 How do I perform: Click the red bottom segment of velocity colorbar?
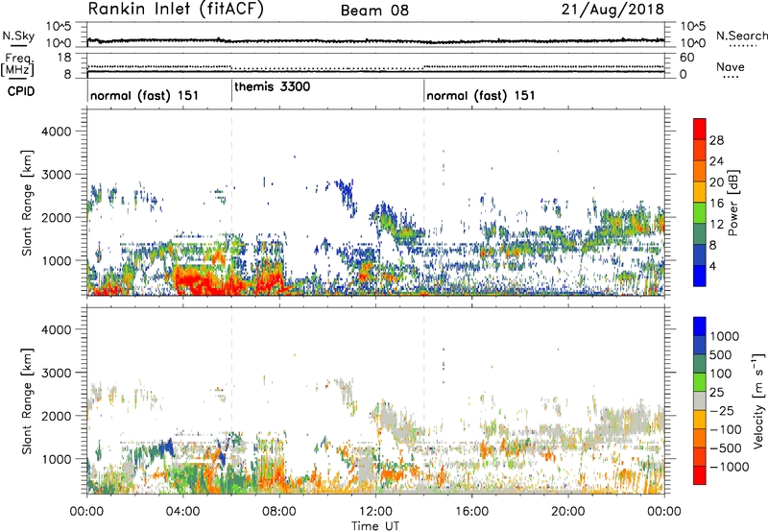coord(700,475)
